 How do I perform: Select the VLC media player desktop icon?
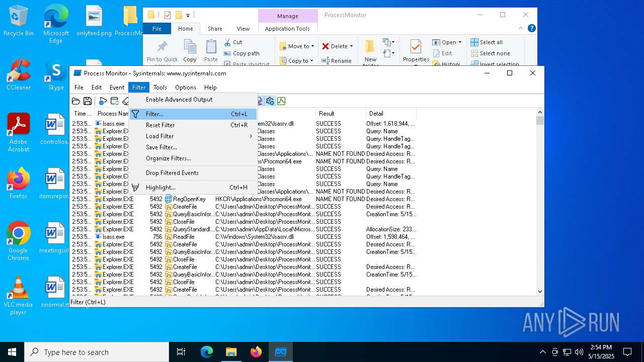click(19, 295)
